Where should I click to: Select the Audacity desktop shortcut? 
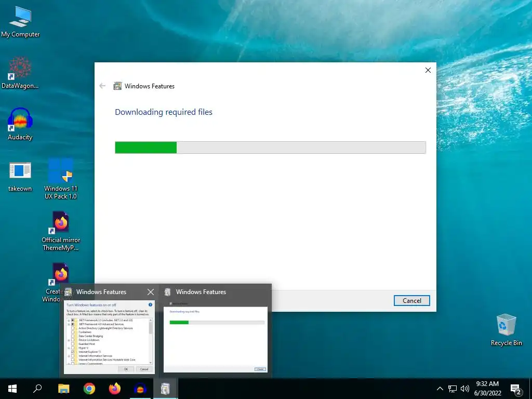[x=20, y=124]
